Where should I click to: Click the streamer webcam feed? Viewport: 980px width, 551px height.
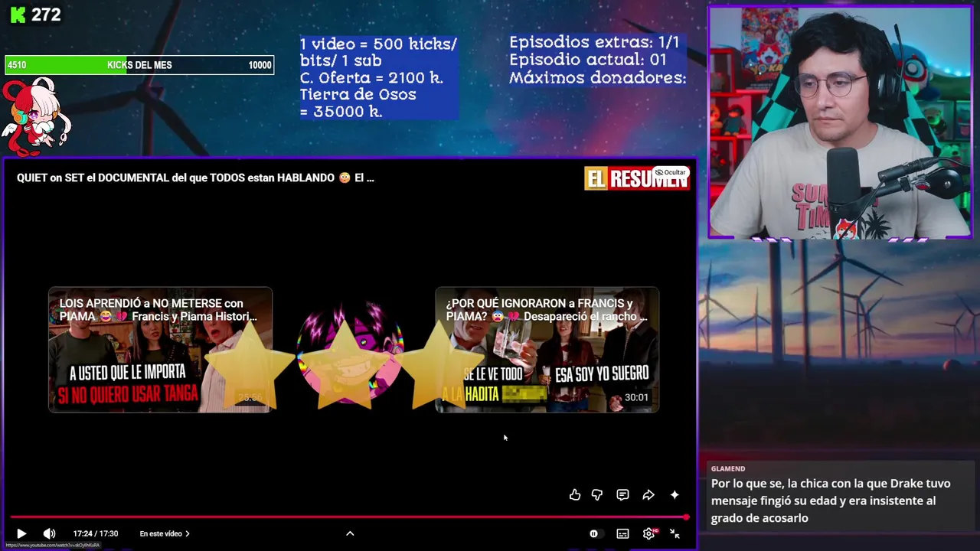(x=841, y=122)
